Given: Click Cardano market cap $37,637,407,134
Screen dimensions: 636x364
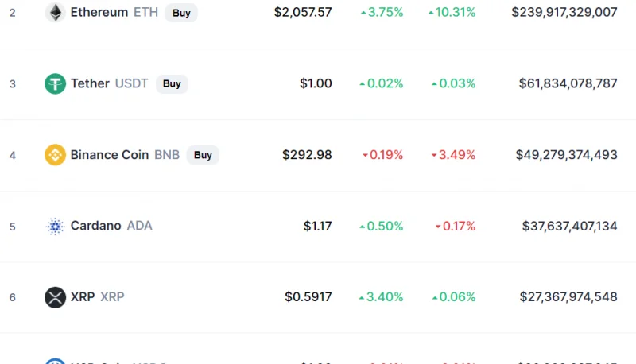Looking at the screenshot, I should pos(569,226).
